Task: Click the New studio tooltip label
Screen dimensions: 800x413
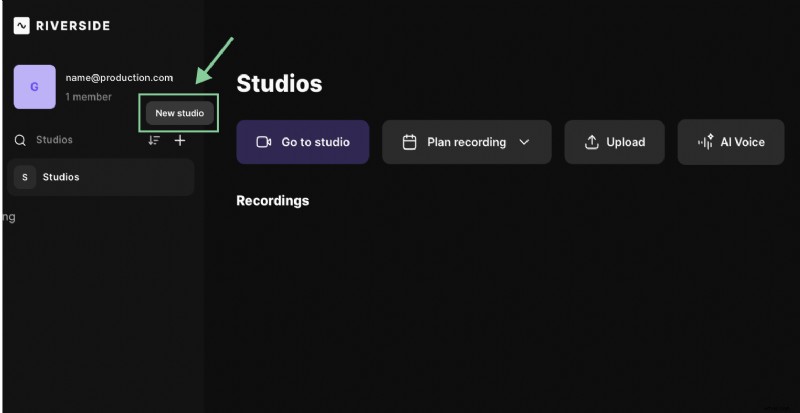Action: point(179,113)
